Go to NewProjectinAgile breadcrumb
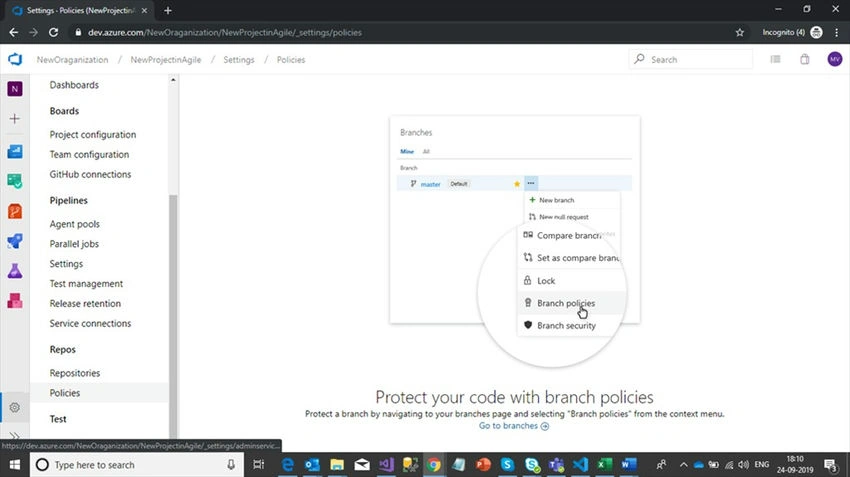This screenshot has width=850, height=477. click(165, 60)
